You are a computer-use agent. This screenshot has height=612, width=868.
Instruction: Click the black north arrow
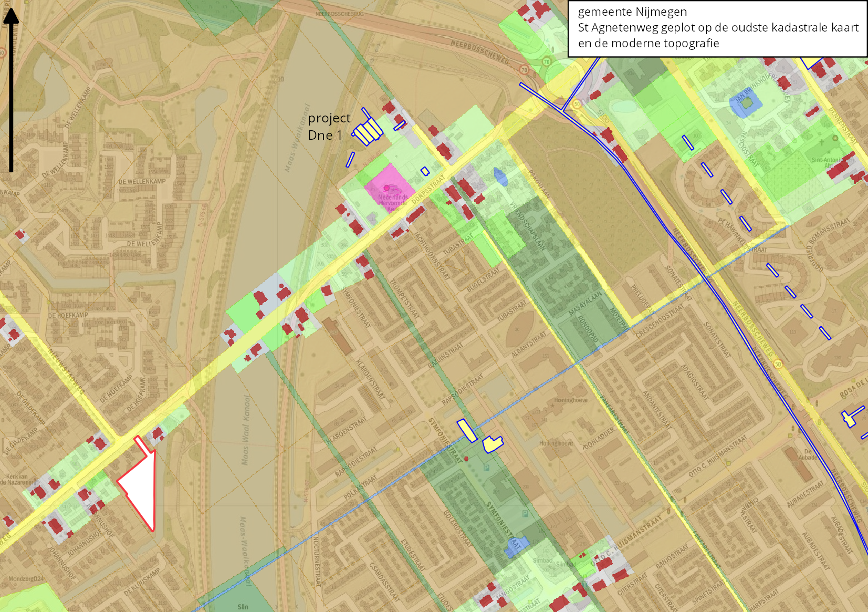(x=11, y=89)
